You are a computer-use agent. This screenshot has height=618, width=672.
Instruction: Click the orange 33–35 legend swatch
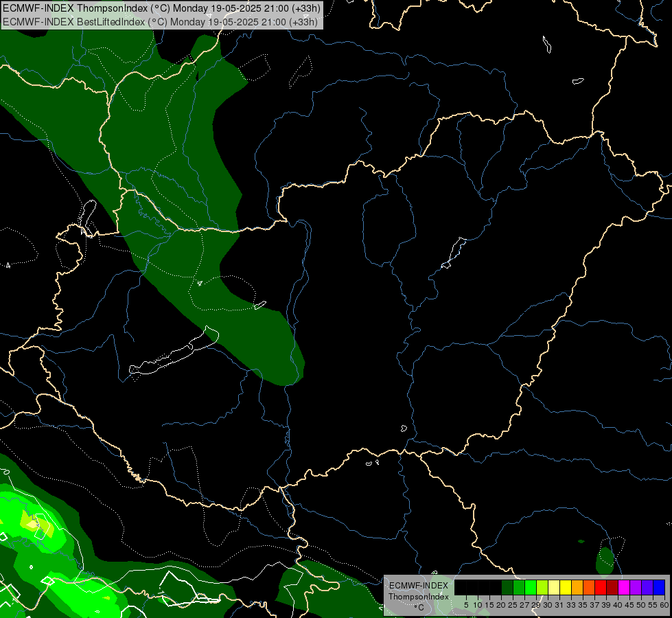(577, 587)
